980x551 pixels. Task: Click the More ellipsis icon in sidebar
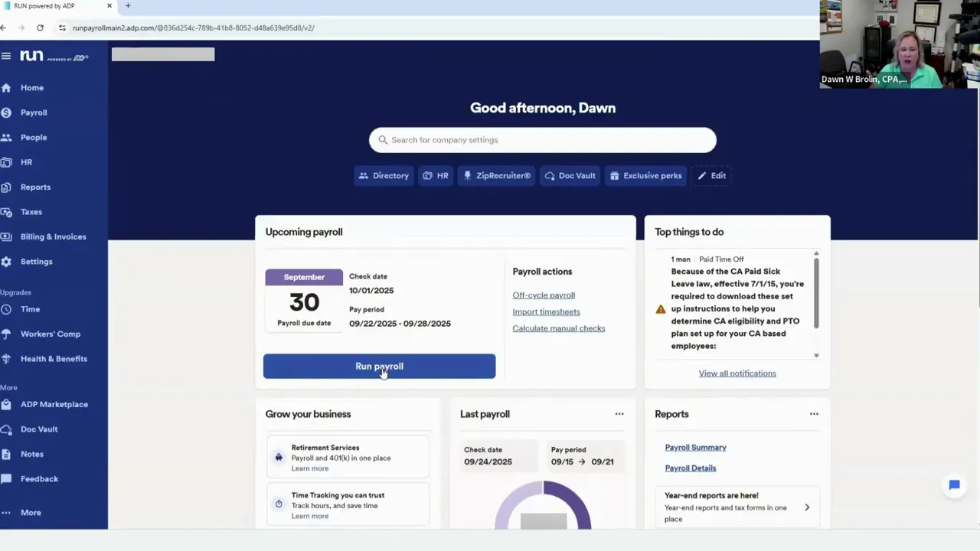click(6, 513)
